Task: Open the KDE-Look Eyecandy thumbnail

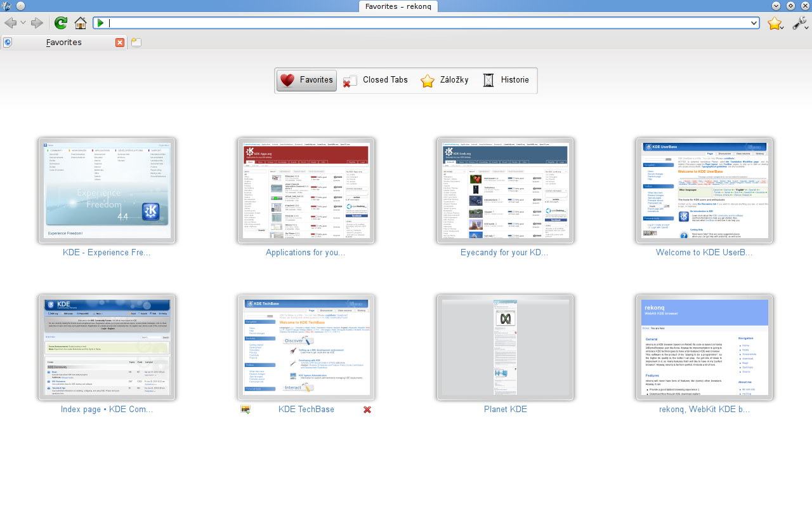Action: 505,190
